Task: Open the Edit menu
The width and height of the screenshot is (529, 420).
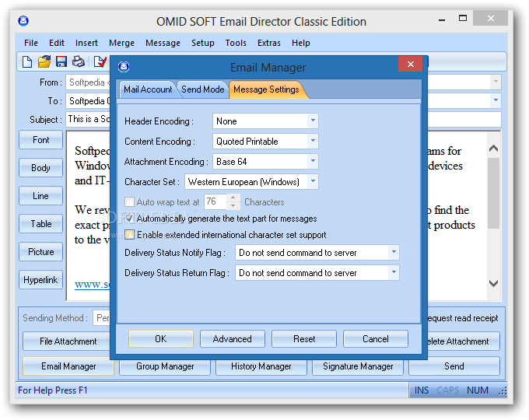Action: (57, 43)
